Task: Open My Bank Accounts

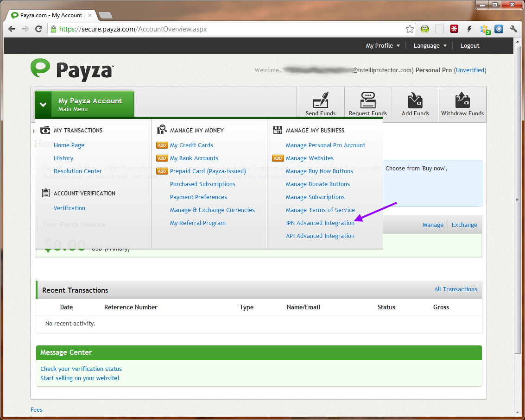Action: [x=194, y=158]
